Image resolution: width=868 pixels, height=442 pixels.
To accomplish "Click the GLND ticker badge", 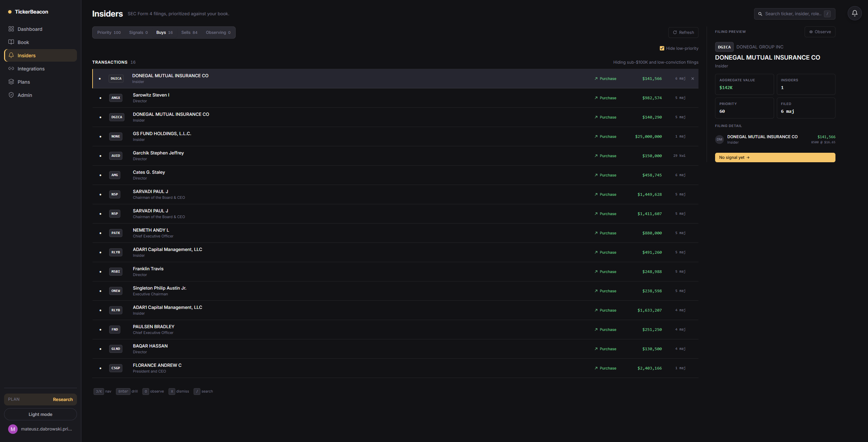I will (x=116, y=349).
